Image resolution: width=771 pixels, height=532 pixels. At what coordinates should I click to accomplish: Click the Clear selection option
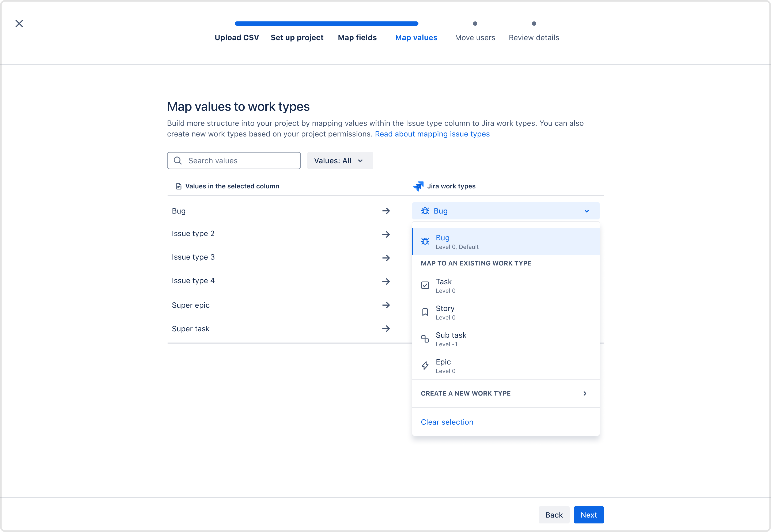[x=447, y=421]
